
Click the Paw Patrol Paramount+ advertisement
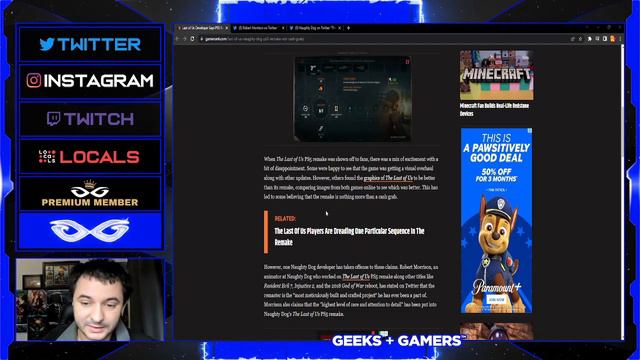(x=496, y=220)
